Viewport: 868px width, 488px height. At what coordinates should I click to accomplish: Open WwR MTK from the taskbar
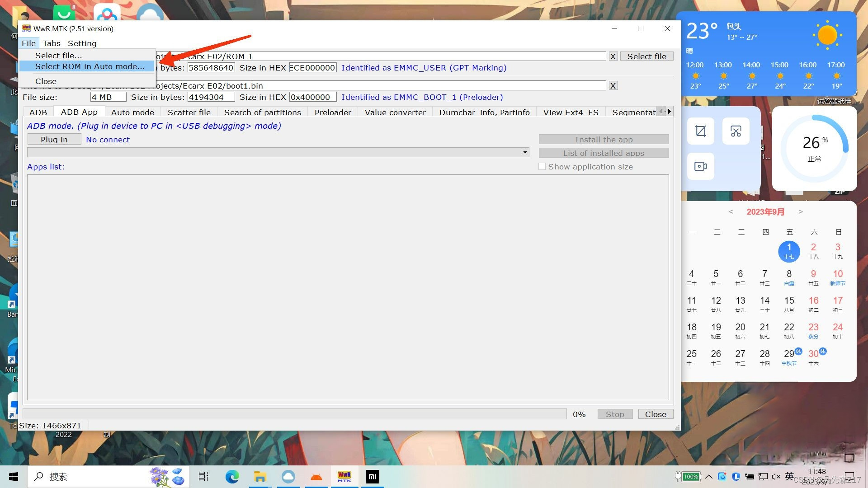pyautogui.click(x=344, y=477)
